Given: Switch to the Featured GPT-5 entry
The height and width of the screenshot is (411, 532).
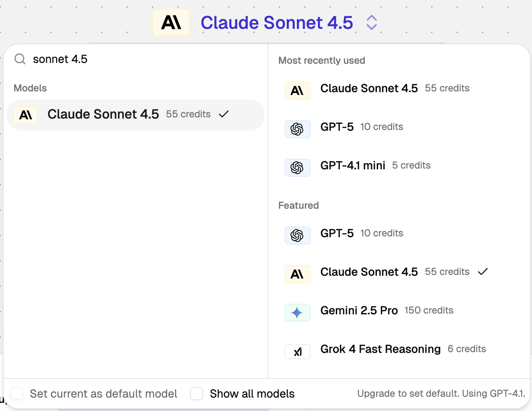Looking at the screenshot, I should (337, 233).
